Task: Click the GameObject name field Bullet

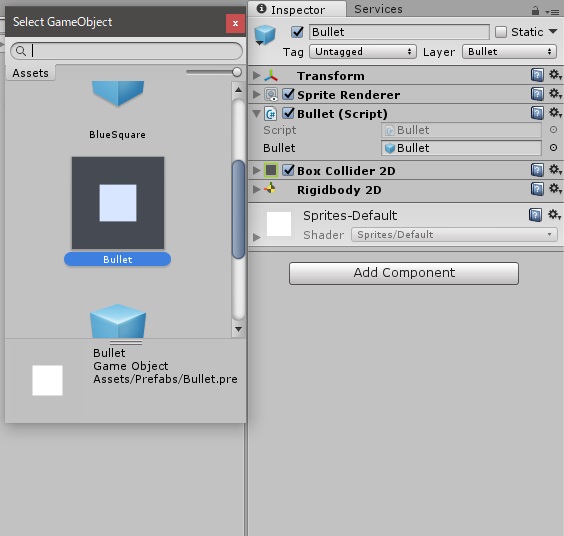Action: click(x=399, y=32)
